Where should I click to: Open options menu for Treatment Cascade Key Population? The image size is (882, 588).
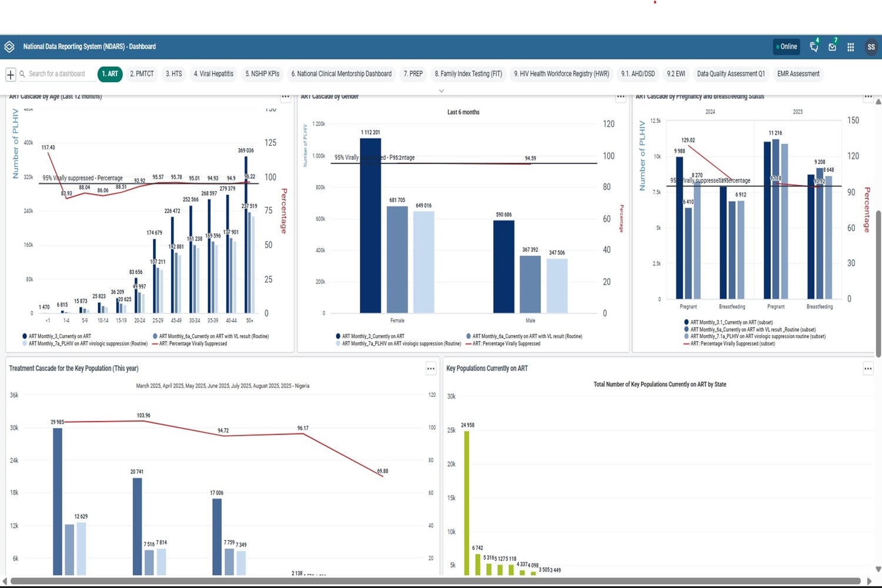(430, 369)
